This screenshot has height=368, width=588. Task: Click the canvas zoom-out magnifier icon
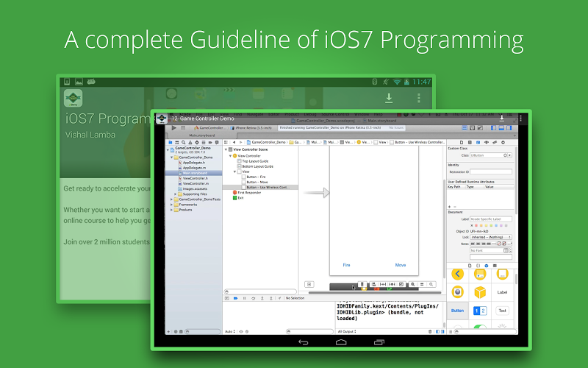click(412, 284)
